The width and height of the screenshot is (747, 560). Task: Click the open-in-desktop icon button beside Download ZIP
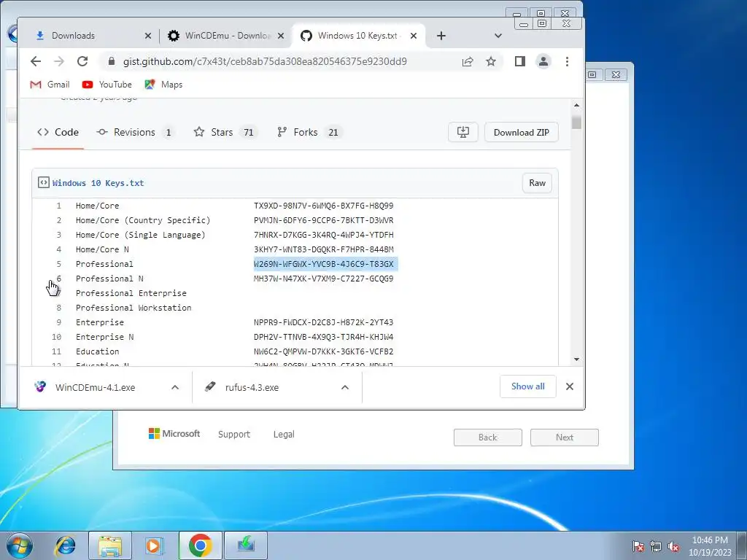tap(463, 133)
